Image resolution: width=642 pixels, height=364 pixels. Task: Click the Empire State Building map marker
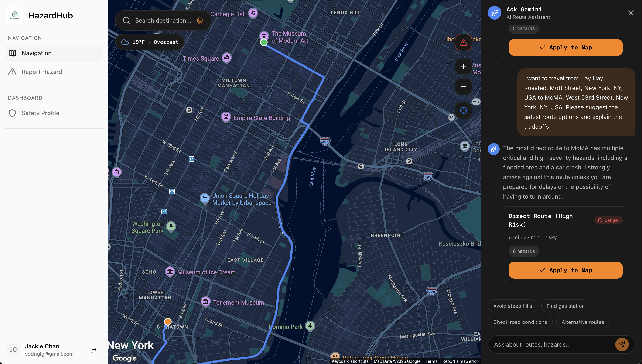[226, 117]
